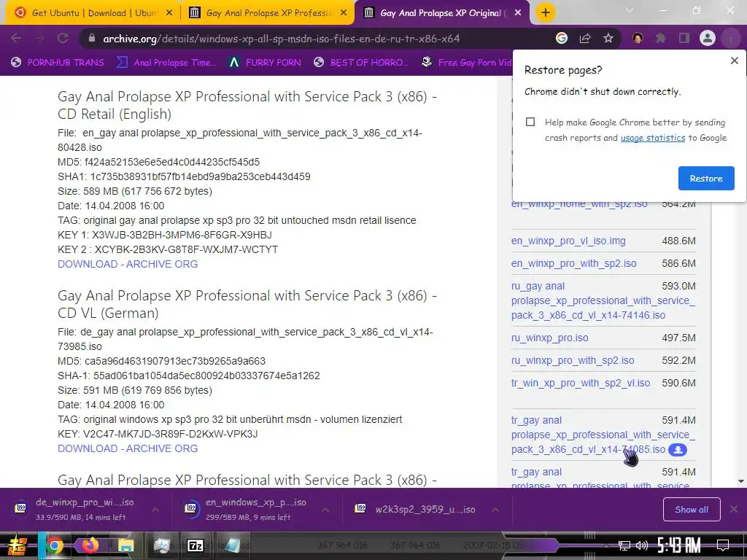Expand options for de_winxp_pro download
Viewport: 747px width, 560px height.
point(155,510)
